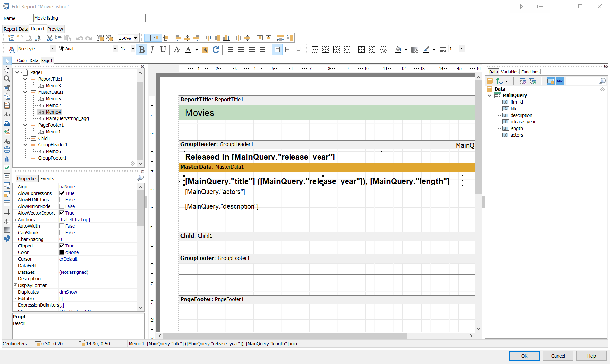The image size is (610, 364).
Task: Open the Arial font name dropdown
Action: pos(115,49)
